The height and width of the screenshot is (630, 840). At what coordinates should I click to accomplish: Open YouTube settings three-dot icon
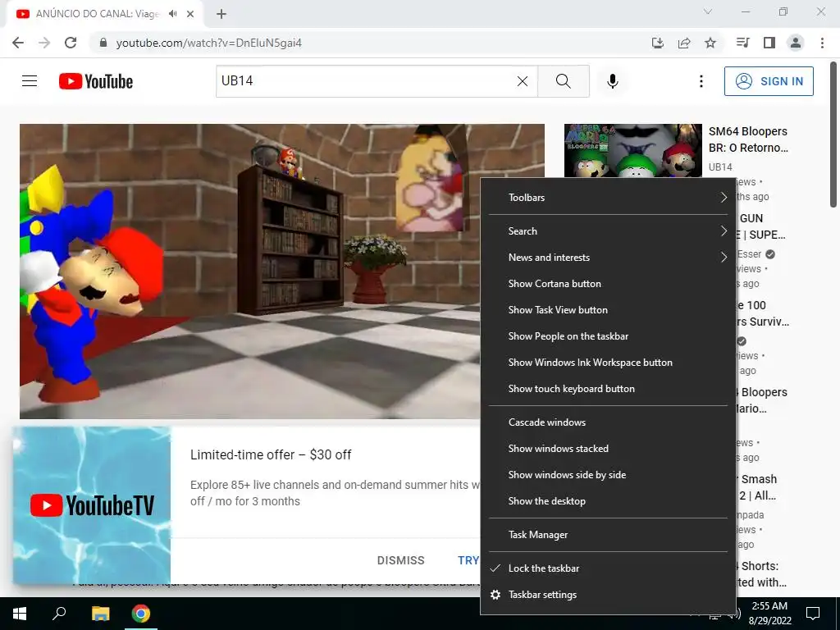[701, 81]
